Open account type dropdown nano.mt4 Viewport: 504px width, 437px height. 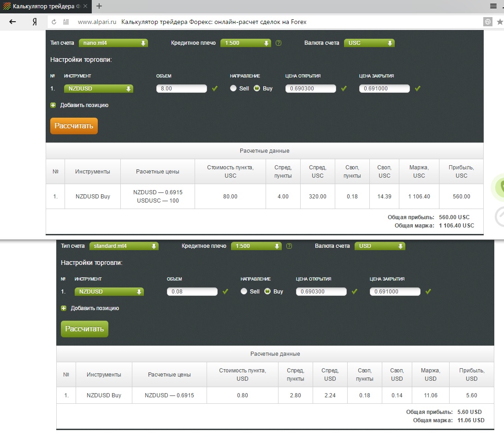[x=113, y=43]
